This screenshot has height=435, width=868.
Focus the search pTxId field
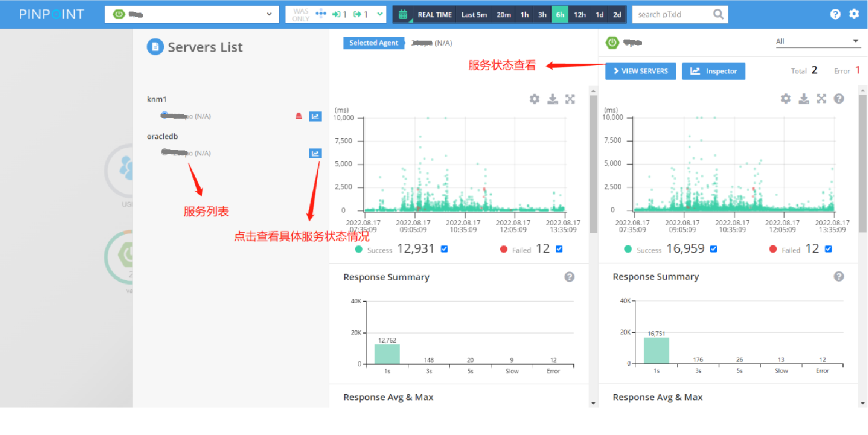click(x=672, y=14)
